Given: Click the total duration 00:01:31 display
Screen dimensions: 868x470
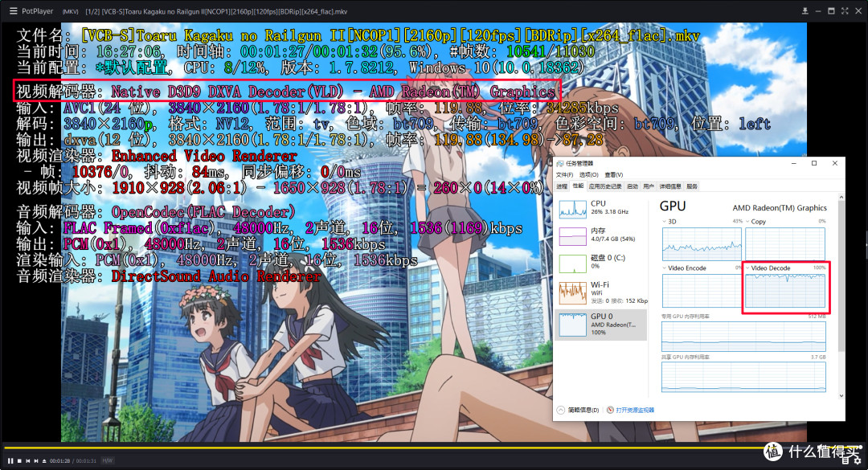Looking at the screenshot, I should [x=86, y=460].
